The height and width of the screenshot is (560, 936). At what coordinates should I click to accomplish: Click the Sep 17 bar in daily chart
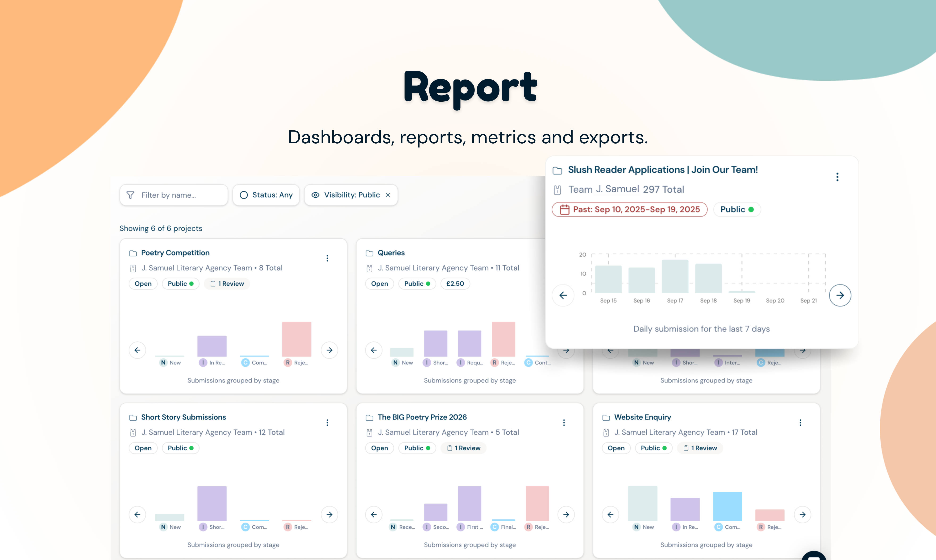click(x=675, y=277)
